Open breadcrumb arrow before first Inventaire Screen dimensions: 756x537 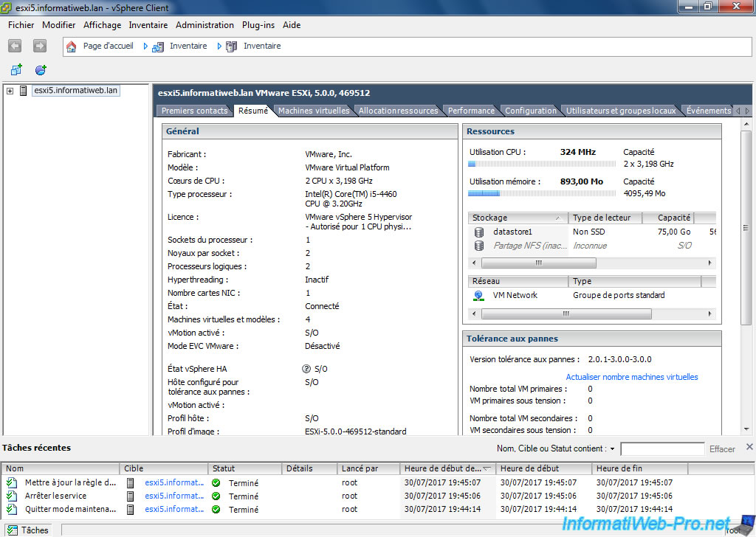pos(145,46)
